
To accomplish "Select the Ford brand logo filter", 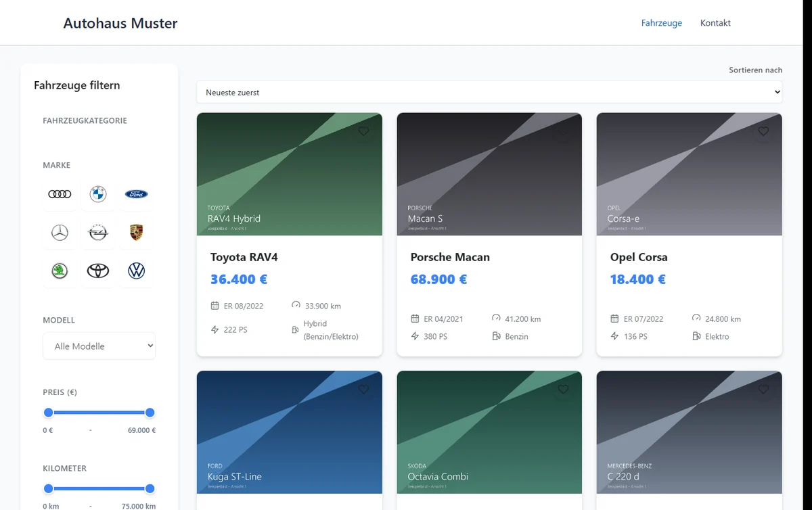I will click(x=137, y=194).
